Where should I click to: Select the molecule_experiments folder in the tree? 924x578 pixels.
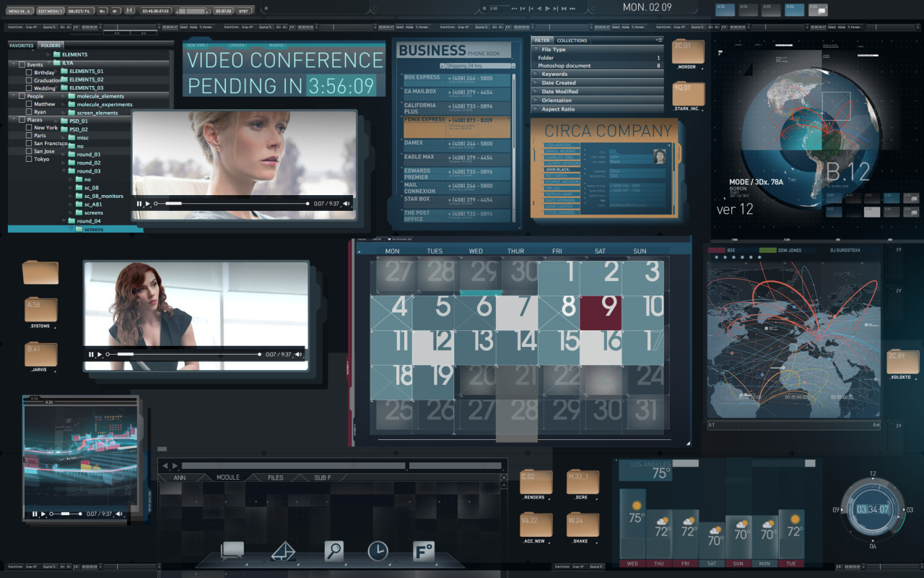(100, 104)
